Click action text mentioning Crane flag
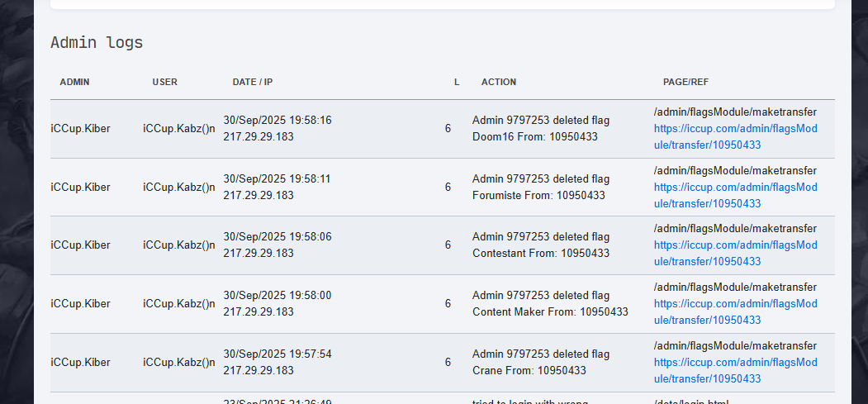The height and width of the screenshot is (404, 868). coord(541,362)
